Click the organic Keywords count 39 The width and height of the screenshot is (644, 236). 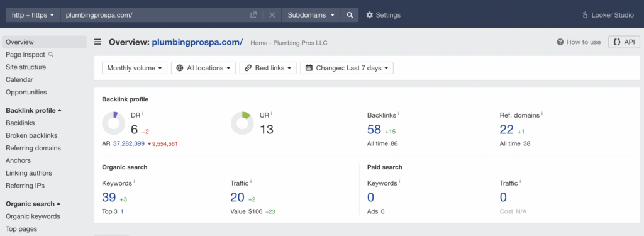109,198
